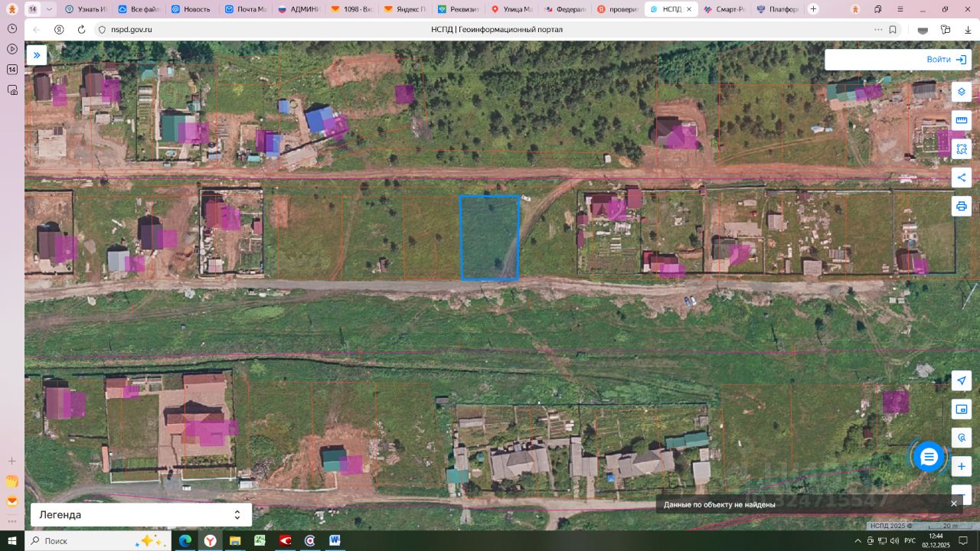The width and height of the screenshot is (980, 551).
Task: Zoom in on the map
Action: [x=962, y=466]
